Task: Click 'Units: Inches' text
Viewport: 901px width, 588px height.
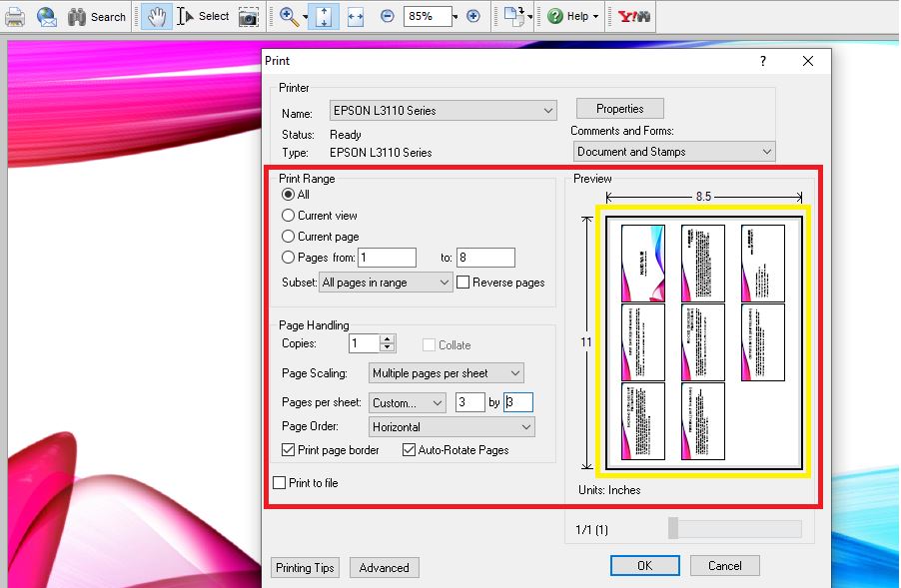Action: pos(609,490)
